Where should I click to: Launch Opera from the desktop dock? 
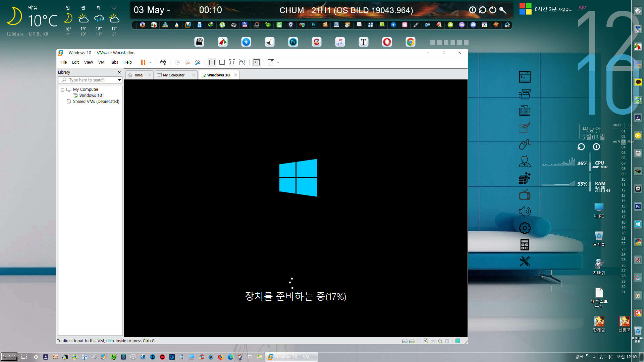point(387,42)
